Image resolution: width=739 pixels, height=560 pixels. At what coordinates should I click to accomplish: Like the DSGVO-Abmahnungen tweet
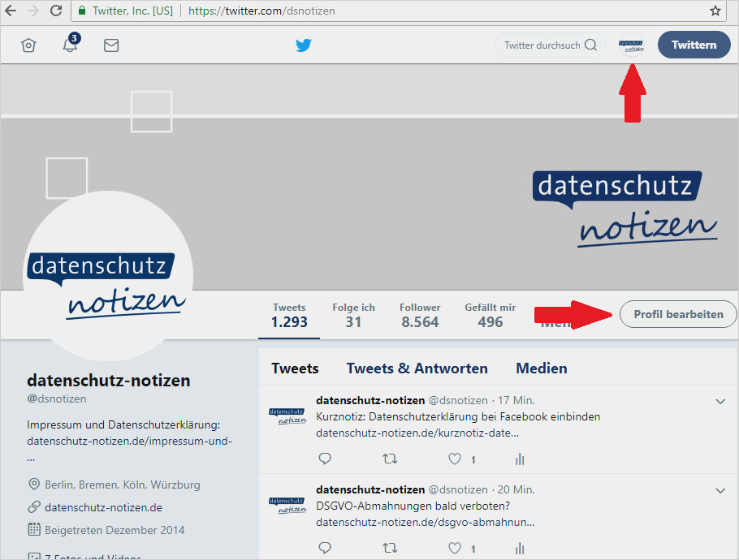click(454, 548)
